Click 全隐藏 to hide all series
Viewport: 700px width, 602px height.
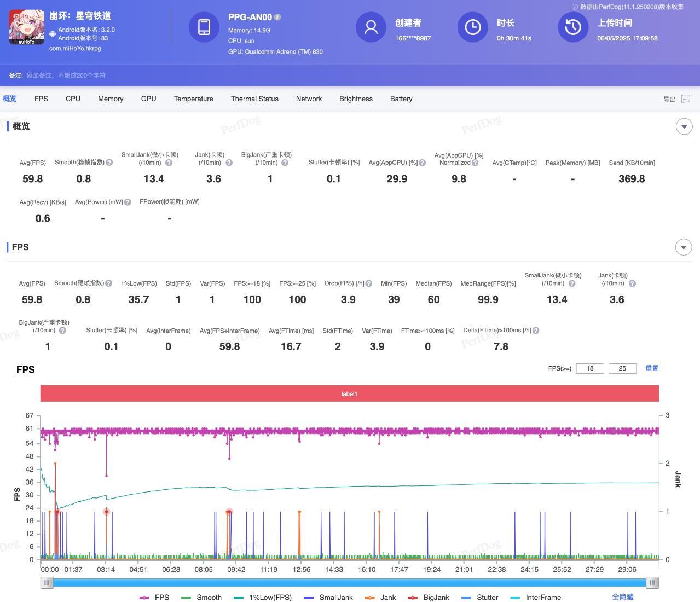(x=622, y=598)
